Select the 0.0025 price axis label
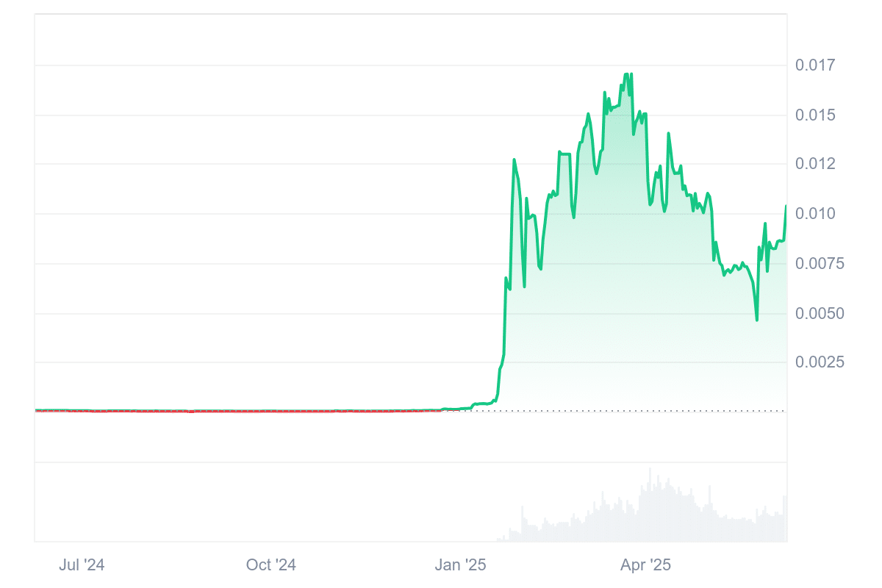This screenshot has height=588, width=882. tap(820, 362)
